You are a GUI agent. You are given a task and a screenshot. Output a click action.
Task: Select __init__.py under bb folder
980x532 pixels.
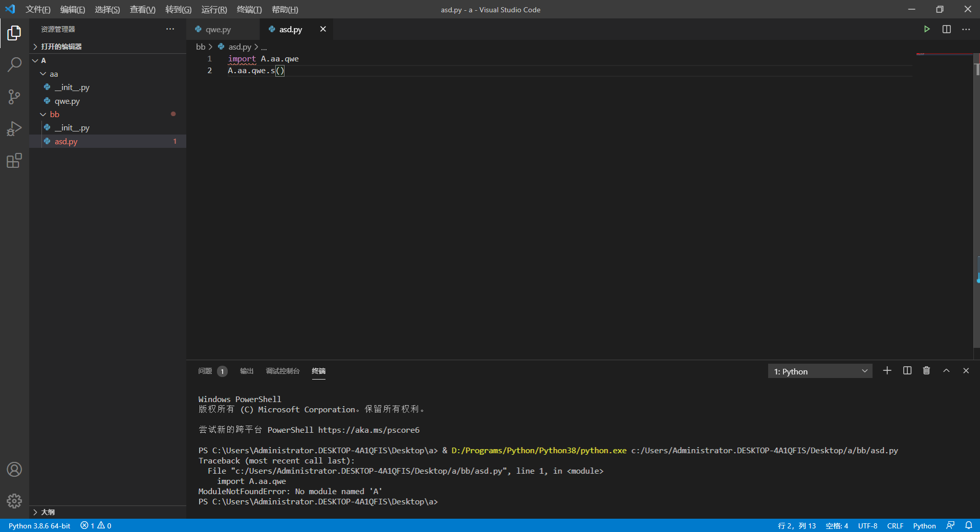point(108,128)
